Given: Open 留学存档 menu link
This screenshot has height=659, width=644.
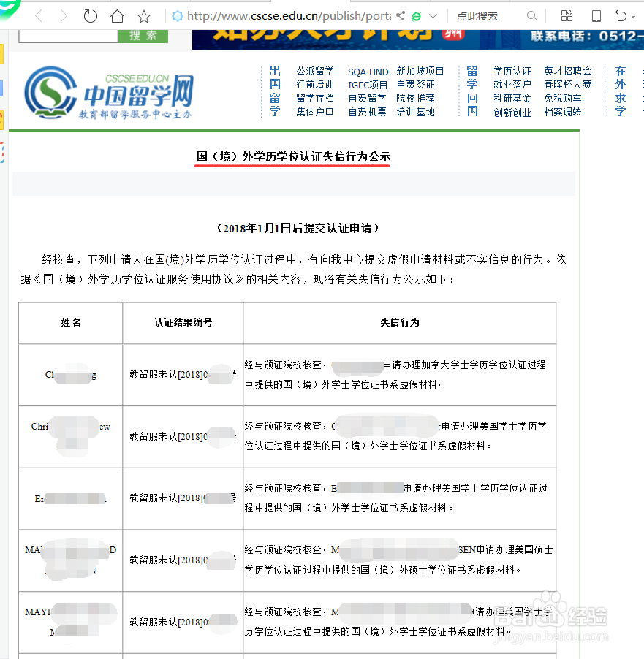Looking at the screenshot, I should click(x=315, y=98).
